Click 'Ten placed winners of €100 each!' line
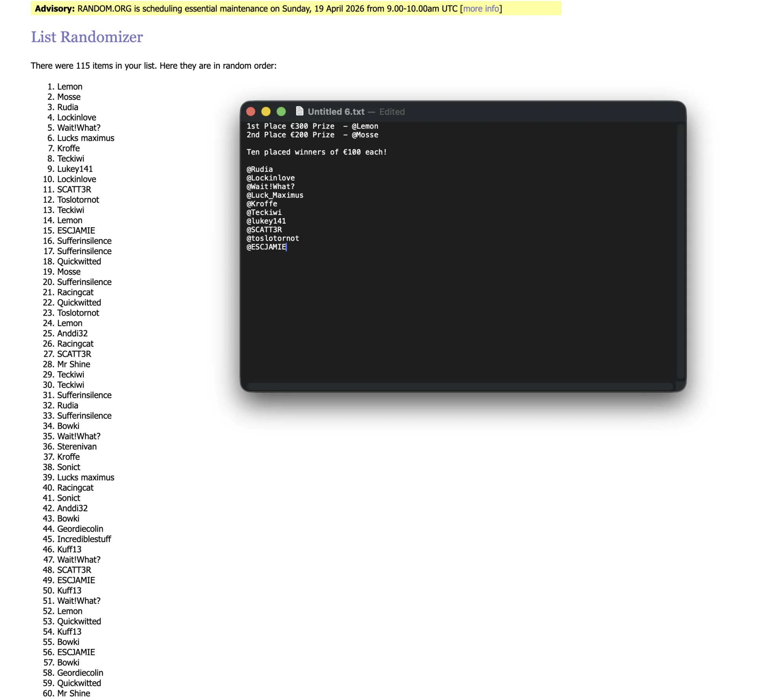778x700 pixels. [317, 152]
